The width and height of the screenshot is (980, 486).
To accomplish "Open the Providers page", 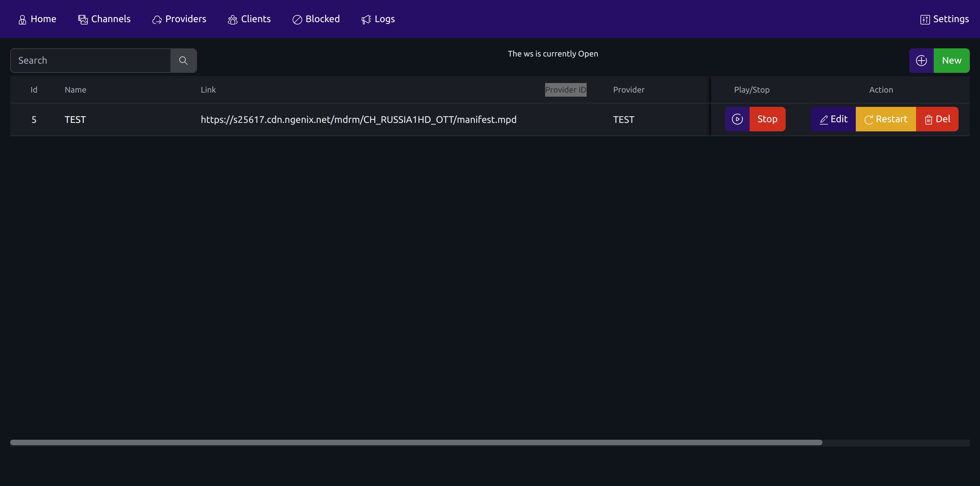I will [179, 19].
